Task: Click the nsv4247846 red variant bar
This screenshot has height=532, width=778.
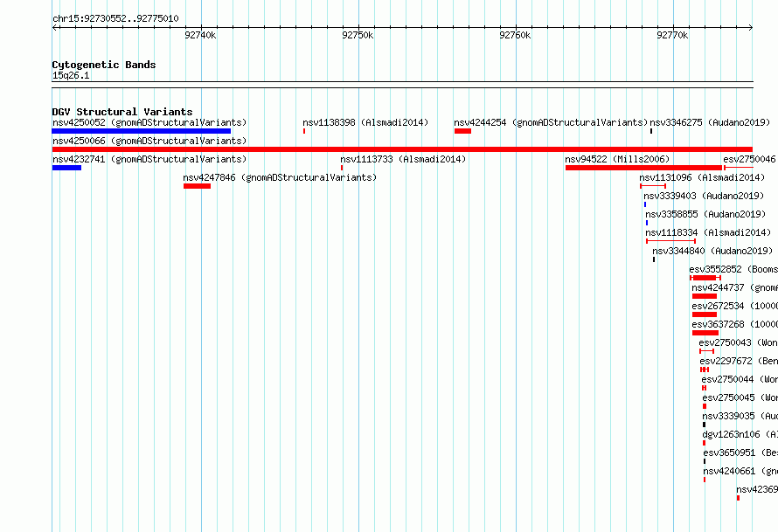Action: 197,186
